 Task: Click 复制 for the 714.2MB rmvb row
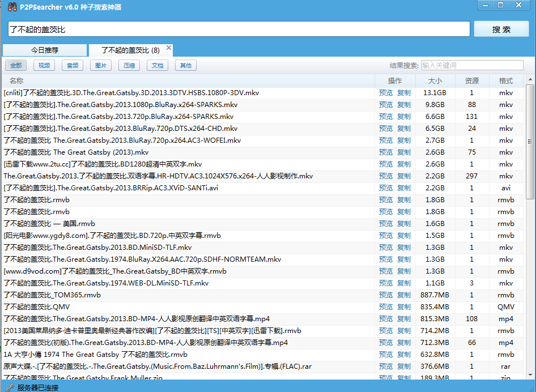(404, 331)
